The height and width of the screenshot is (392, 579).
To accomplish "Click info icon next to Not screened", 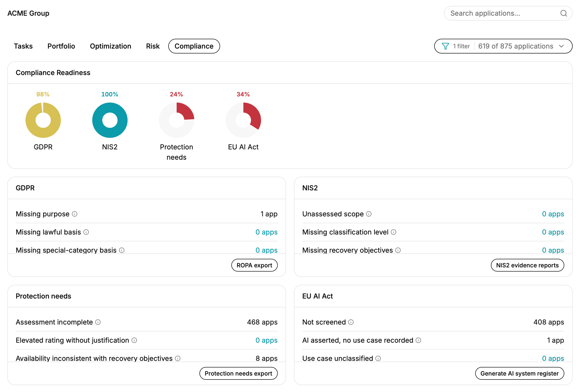I will tap(351, 322).
